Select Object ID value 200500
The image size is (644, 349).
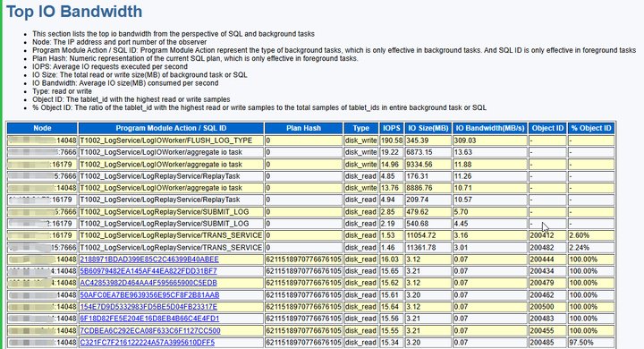(542, 307)
